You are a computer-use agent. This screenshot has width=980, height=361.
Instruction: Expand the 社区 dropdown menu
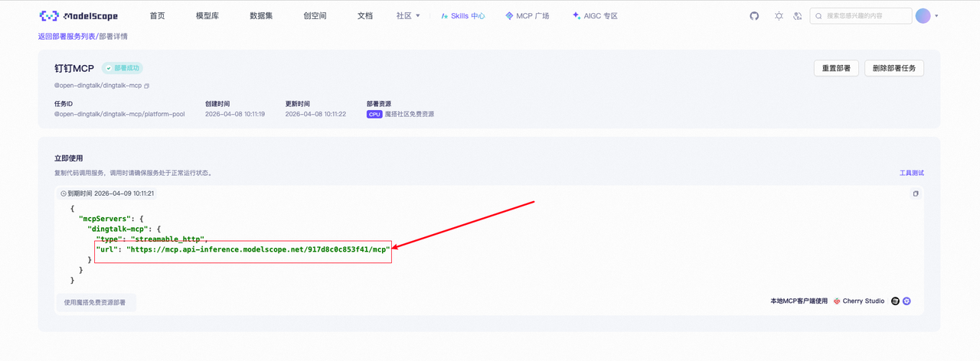tap(408, 15)
